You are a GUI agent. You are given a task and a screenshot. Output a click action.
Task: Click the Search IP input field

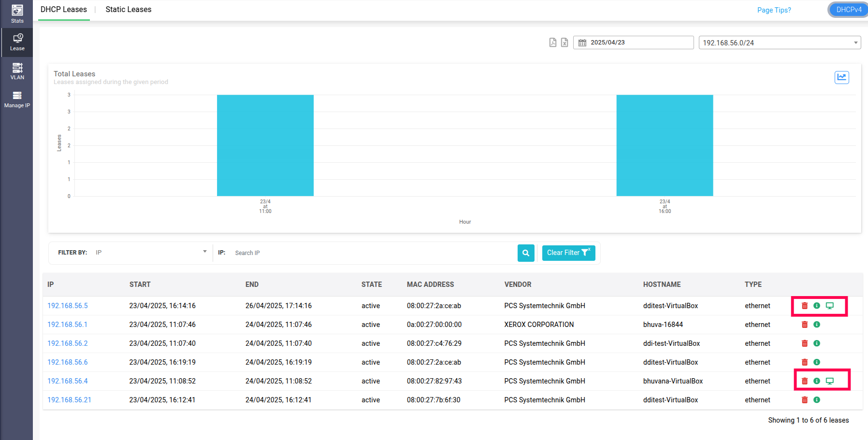[x=372, y=253]
